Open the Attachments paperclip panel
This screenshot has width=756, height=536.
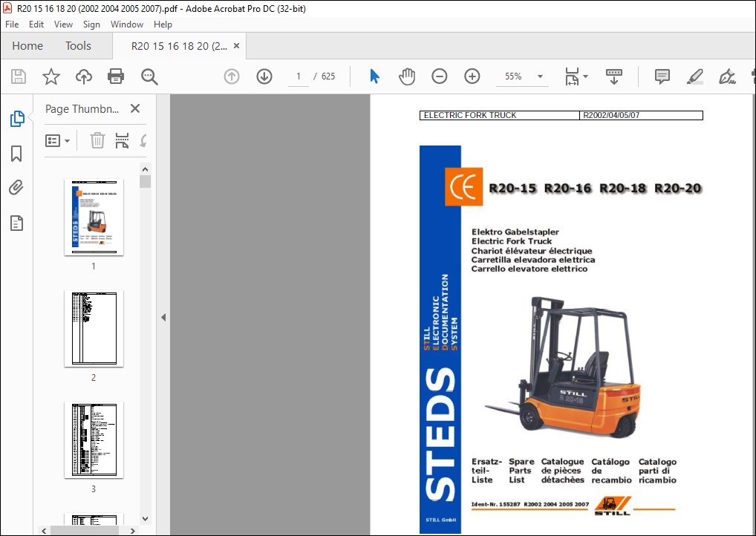point(16,188)
